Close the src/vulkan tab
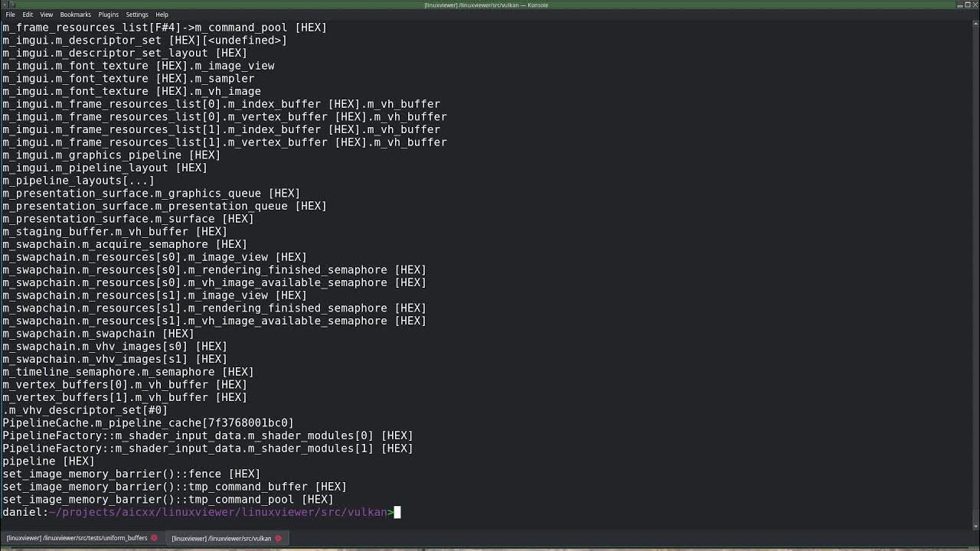980x551 pixels. [278, 538]
